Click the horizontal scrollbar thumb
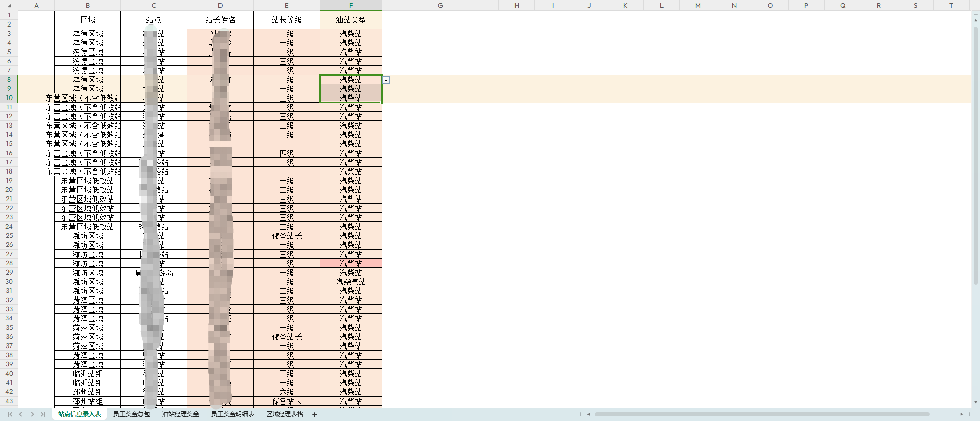 [x=762, y=414]
